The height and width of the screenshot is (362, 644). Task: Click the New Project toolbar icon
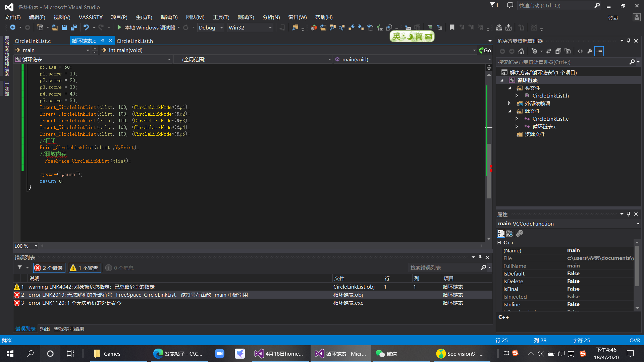pyautogui.click(x=40, y=27)
